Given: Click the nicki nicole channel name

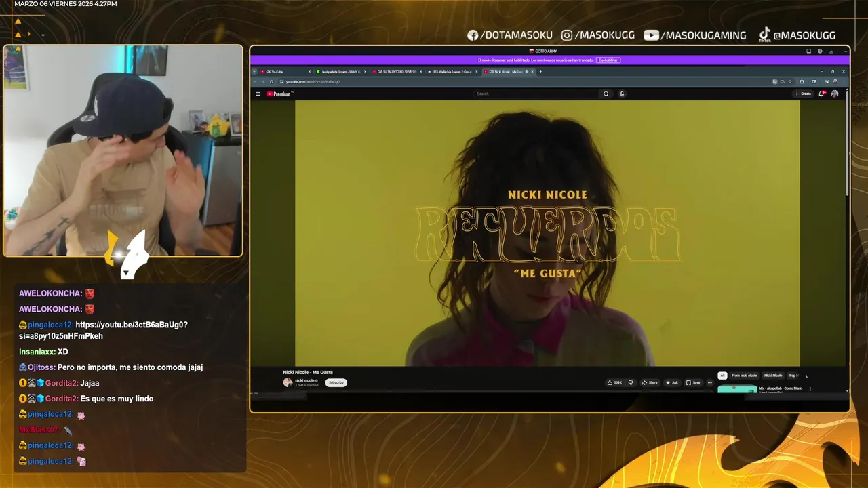Looking at the screenshot, I should [306, 380].
